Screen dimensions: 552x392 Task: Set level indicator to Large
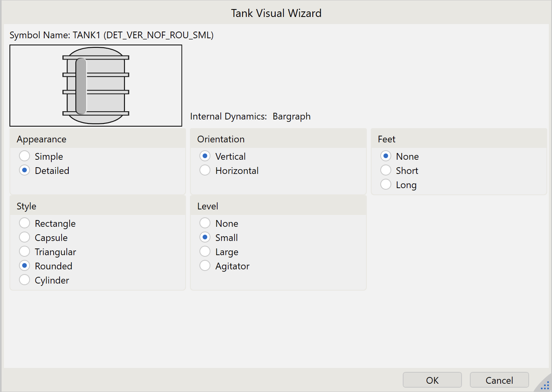pyautogui.click(x=205, y=252)
